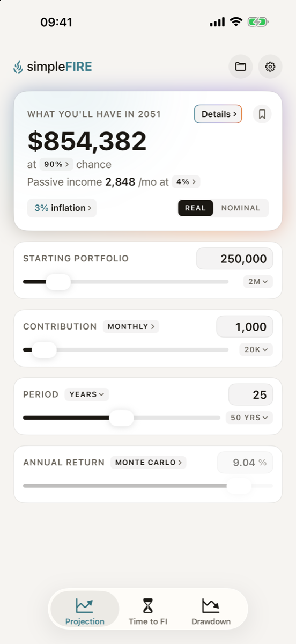Change the MONTE CARLO return mode
Viewport: 296px width, 644px height.
[149, 462]
